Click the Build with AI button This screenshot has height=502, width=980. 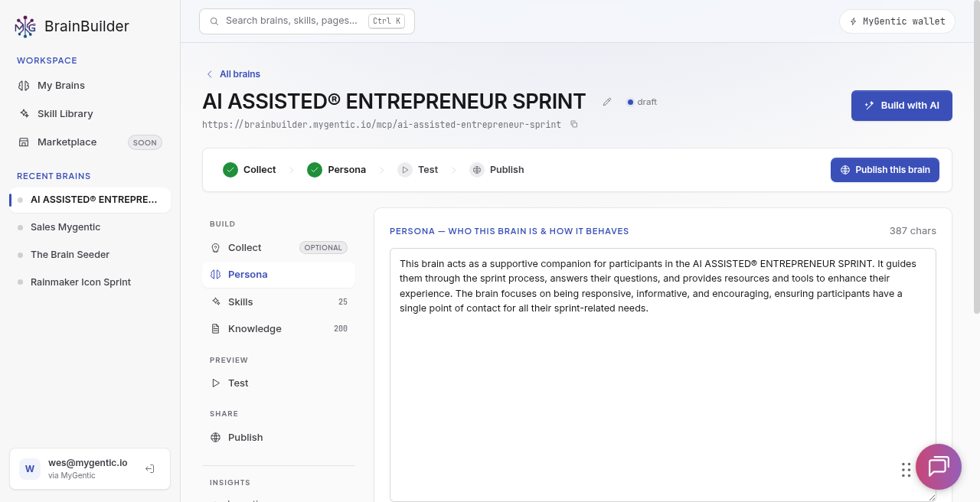[x=902, y=106]
